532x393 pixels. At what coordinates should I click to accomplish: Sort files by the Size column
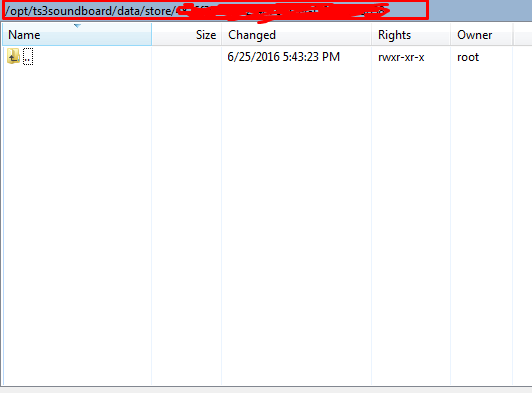pyautogui.click(x=187, y=34)
